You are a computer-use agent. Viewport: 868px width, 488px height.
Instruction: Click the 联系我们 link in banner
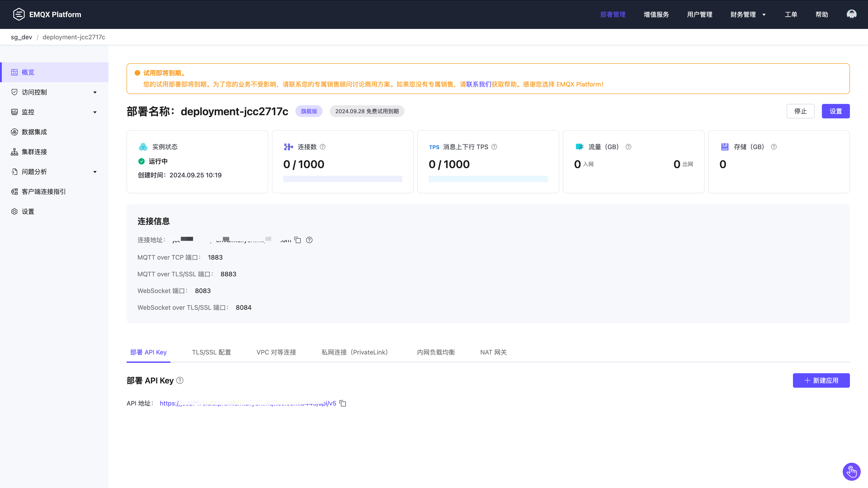point(479,84)
